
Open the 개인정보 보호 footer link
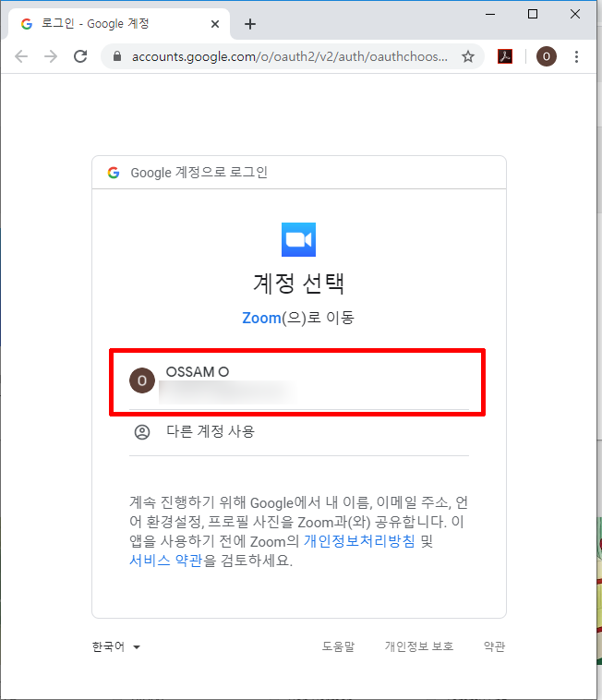pyautogui.click(x=419, y=646)
